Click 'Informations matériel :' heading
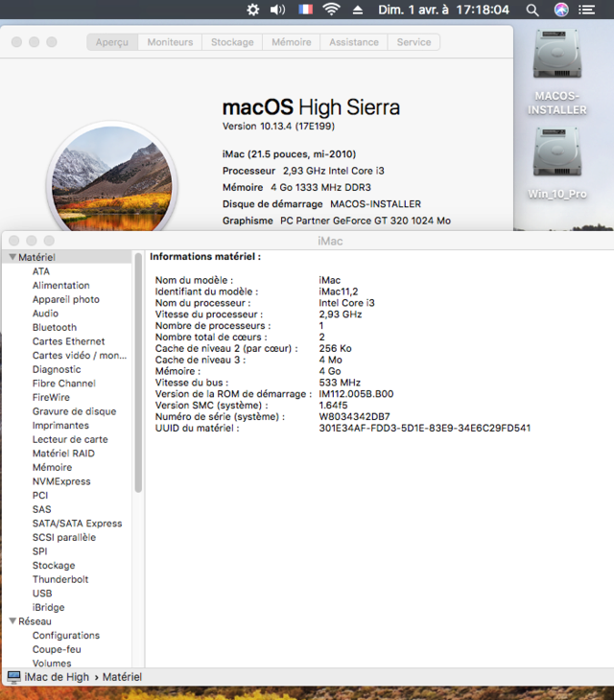 pos(205,257)
